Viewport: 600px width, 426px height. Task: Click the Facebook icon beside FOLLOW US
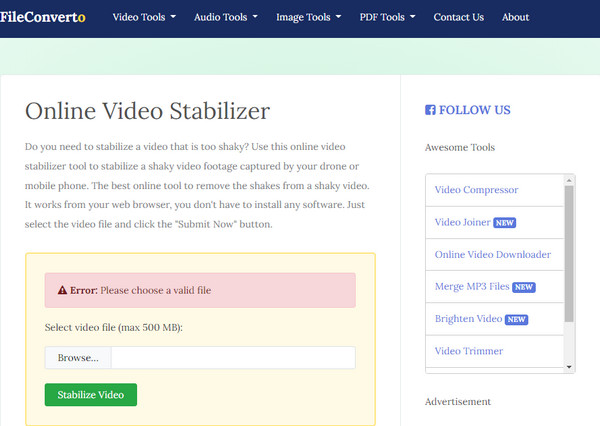[x=430, y=110]
